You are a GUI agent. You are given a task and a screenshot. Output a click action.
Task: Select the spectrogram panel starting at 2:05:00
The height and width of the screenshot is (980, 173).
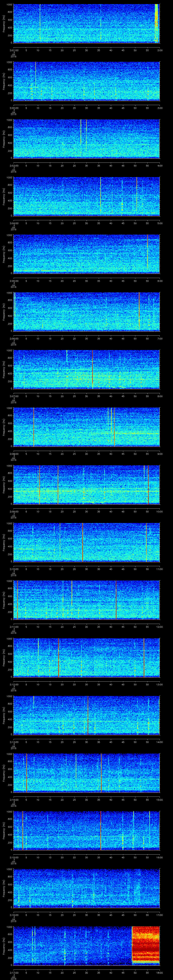point(86,254)
